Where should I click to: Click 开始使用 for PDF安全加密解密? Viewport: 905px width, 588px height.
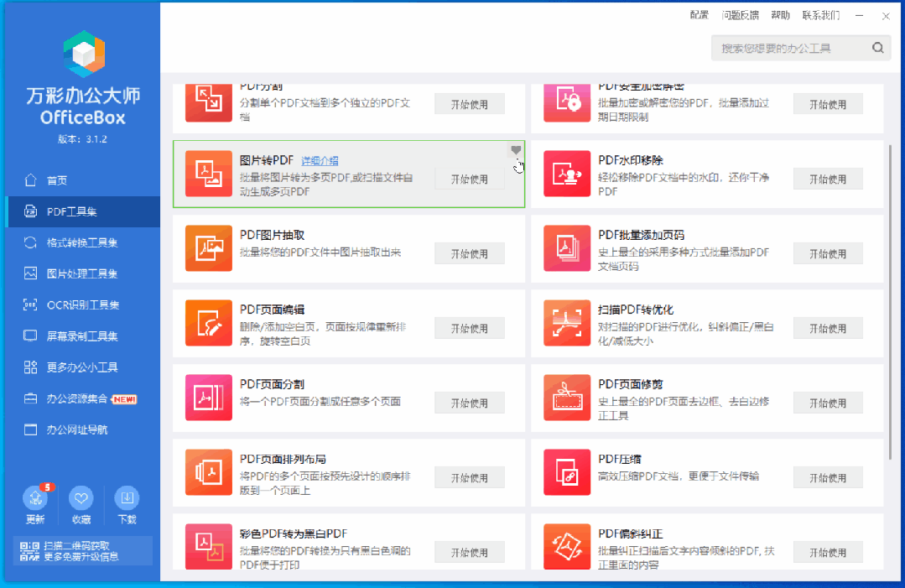coord(828,105)
